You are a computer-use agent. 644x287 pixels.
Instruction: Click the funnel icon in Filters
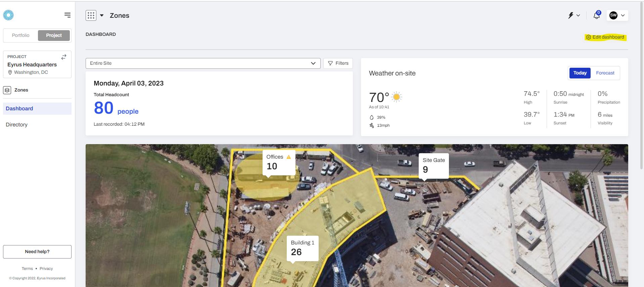point(330,63)
